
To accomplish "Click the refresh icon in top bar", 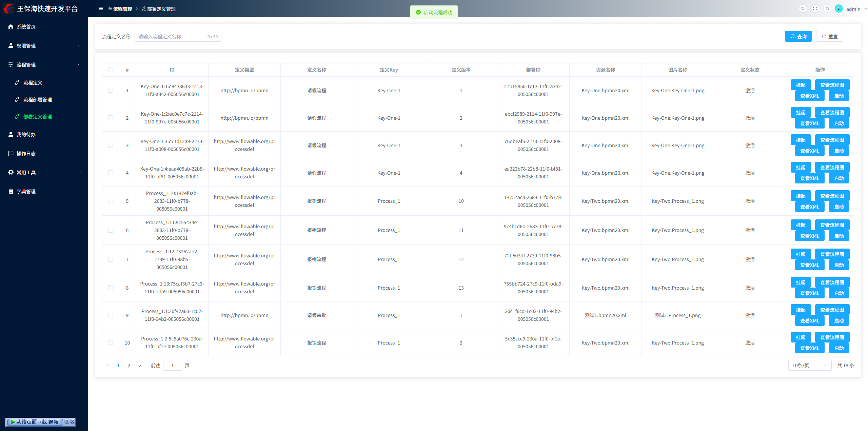I will coord(803,9).
